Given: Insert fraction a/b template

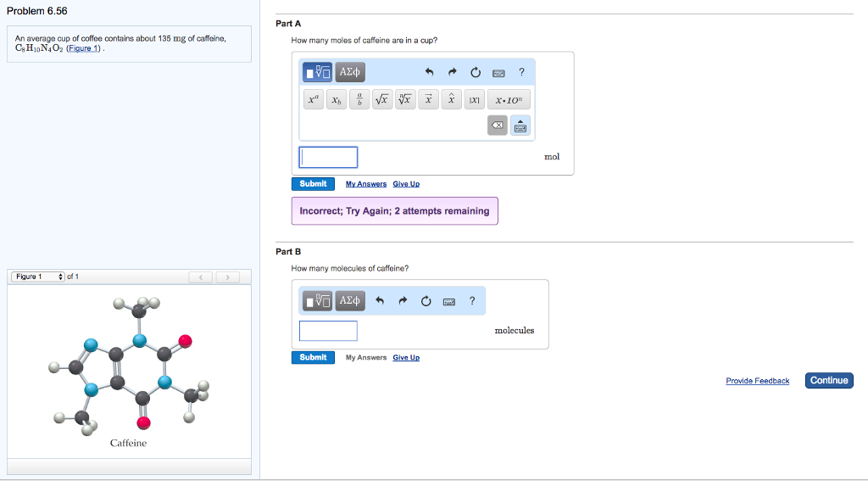Looking at the screenshot, I should [x=359, y=100].
